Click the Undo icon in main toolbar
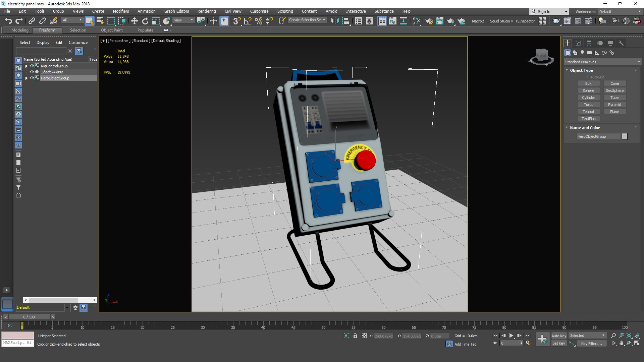Viewport: 644px width, 362px height. (x=8, y=21)
